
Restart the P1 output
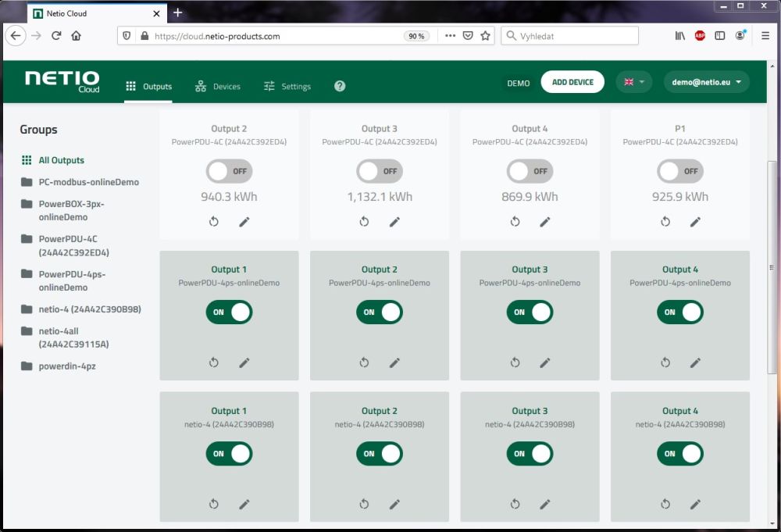pos(665,222)
